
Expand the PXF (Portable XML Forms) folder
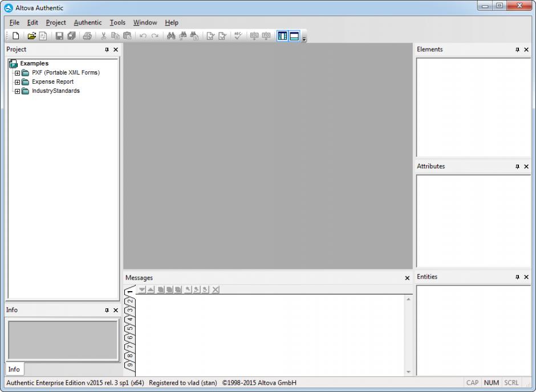17,73
